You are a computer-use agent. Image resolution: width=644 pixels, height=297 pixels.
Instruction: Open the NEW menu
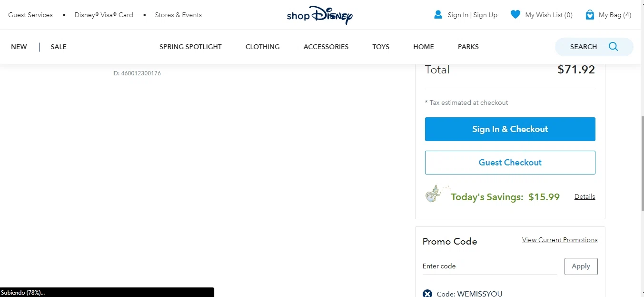(19, 47)
